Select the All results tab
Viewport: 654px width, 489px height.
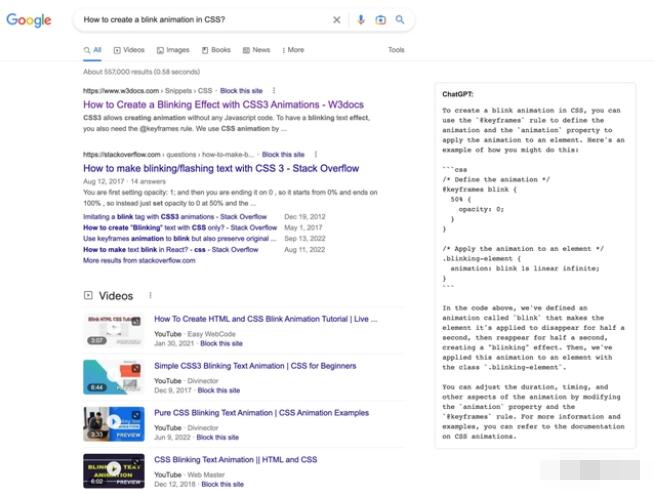[93, 50]
